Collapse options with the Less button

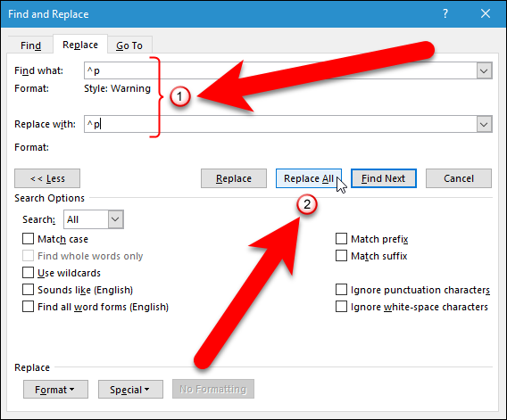point(47,178)
